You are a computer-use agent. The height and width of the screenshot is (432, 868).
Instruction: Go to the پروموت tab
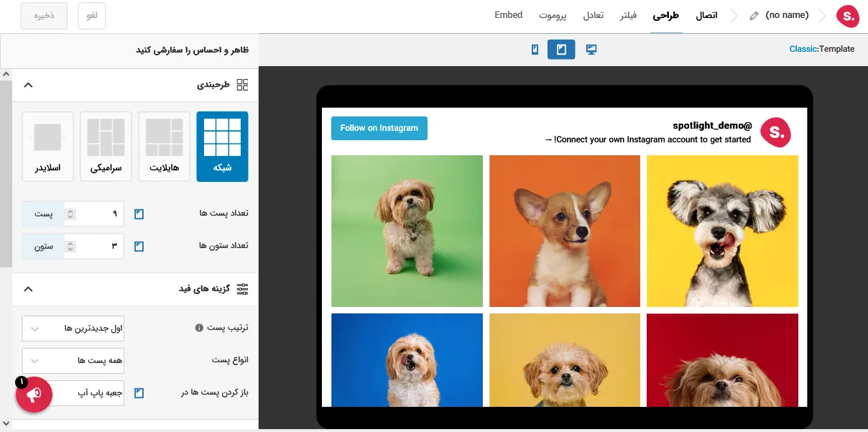tap(553, 16)
